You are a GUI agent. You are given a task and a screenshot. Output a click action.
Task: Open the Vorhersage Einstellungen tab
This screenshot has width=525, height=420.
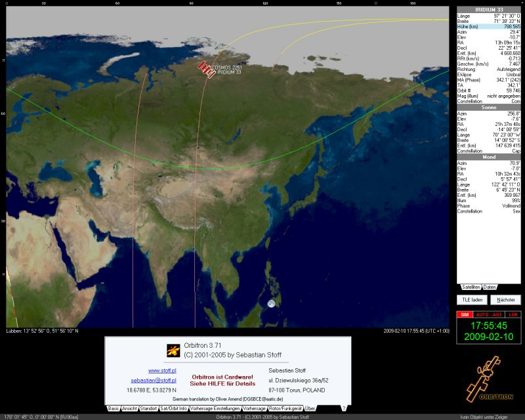215,408
